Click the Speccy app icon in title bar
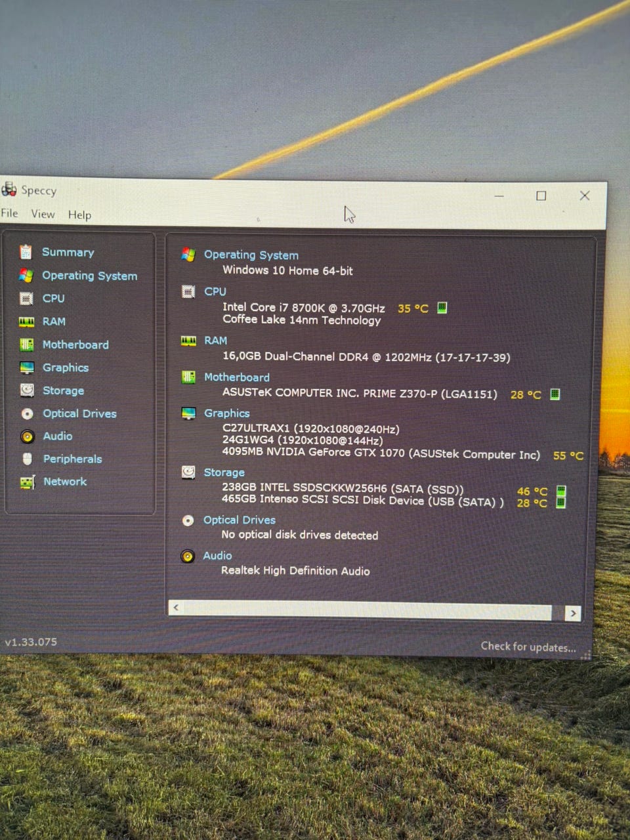Image resolution: width=630 pixels, height=840 pixels. tap(9, 190)
